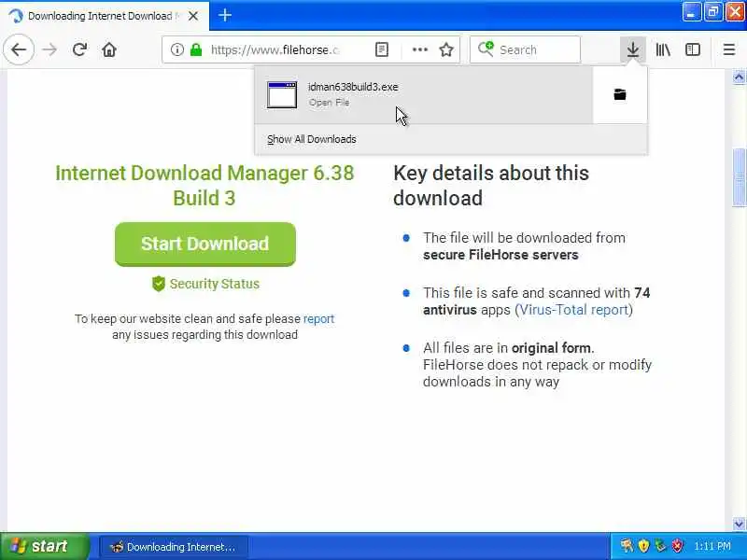747x560 pixels.
Task: Go to the browser home page
Action: click(x=109, y=49)
